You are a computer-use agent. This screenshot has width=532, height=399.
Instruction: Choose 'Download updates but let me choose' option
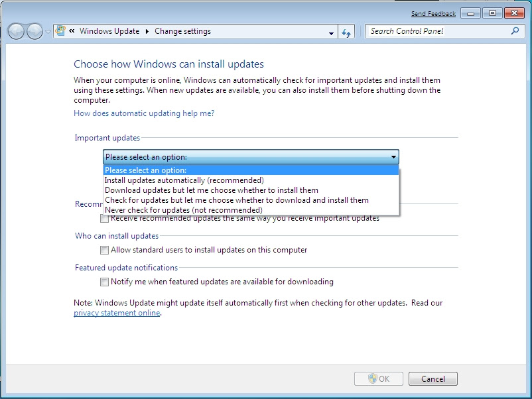pyautogui.click(x=251, y=190)
